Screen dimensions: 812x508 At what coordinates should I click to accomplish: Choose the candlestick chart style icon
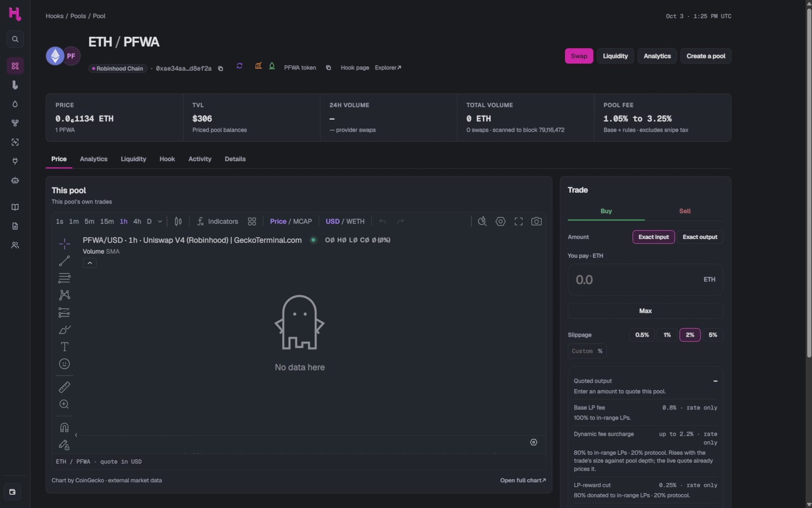[178, 221]
